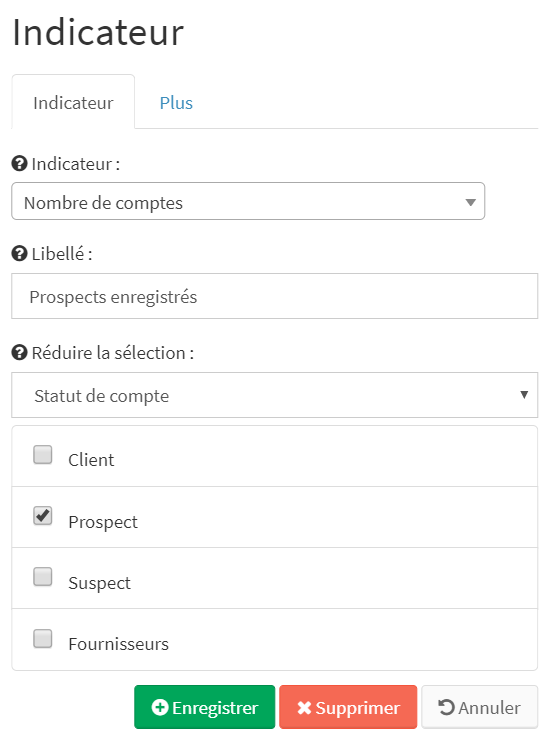
Task: Select the Fournisseurs list row label
Action: tap(118, 644)
